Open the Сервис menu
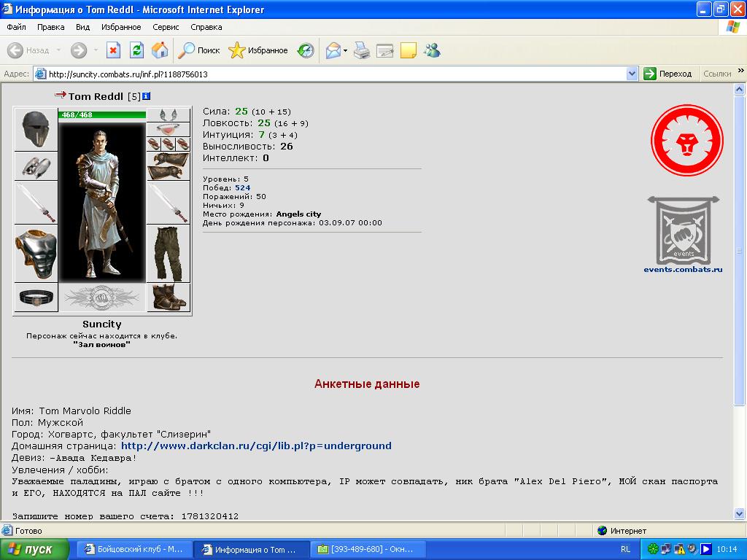Viewport: 747px width, 560px height. point(166,27)
